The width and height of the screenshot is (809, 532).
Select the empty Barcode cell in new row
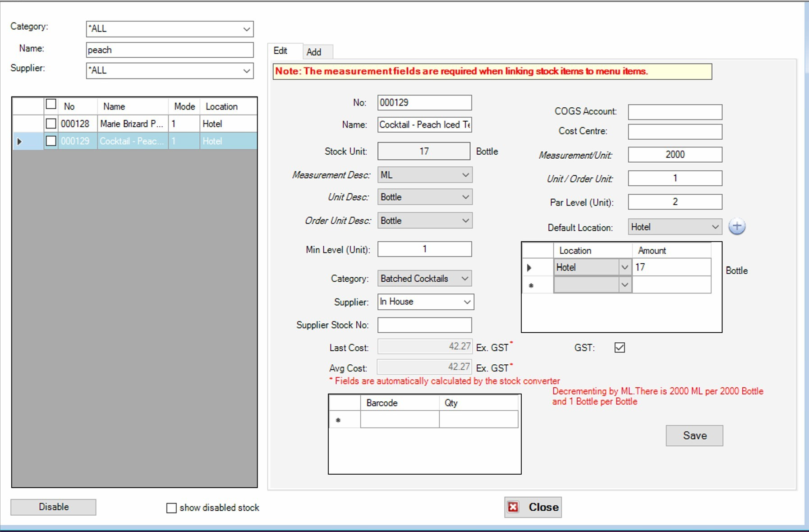tap(400, 420)
